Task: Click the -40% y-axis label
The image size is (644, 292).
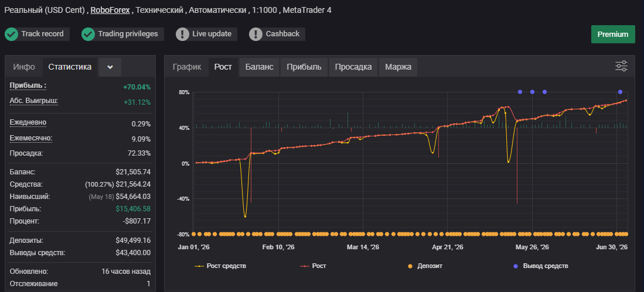Action: (183, 199)
